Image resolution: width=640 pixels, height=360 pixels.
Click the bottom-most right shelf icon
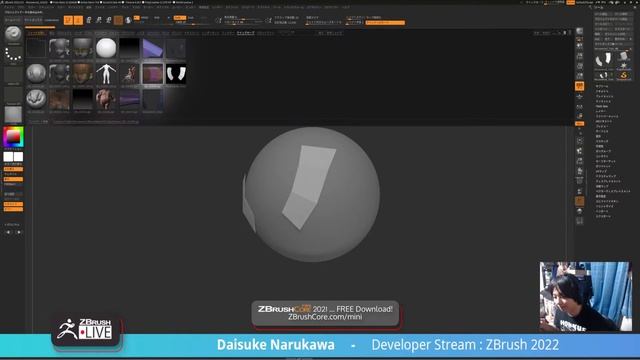pos(580,221)
